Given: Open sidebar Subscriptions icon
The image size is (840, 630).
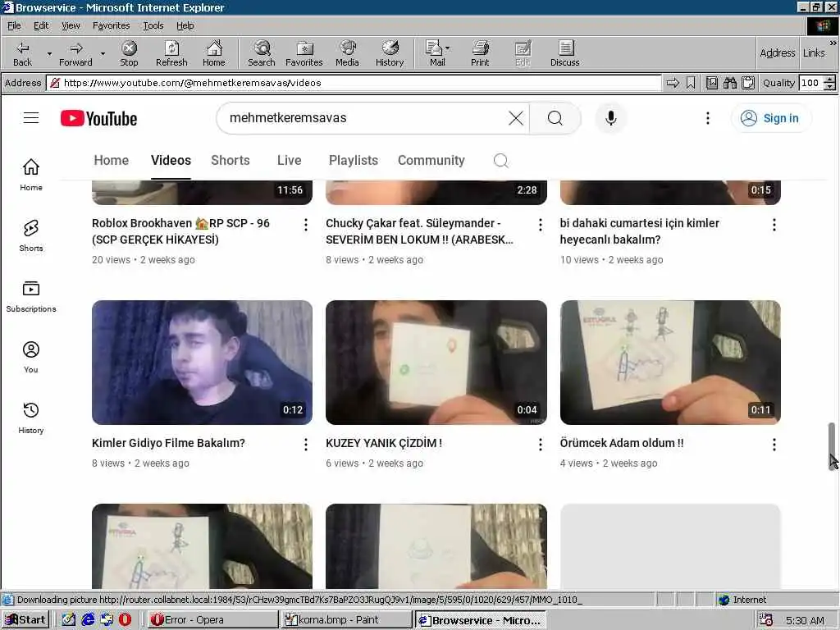Looking at the screenshot, I should click(x=31, y=296).
